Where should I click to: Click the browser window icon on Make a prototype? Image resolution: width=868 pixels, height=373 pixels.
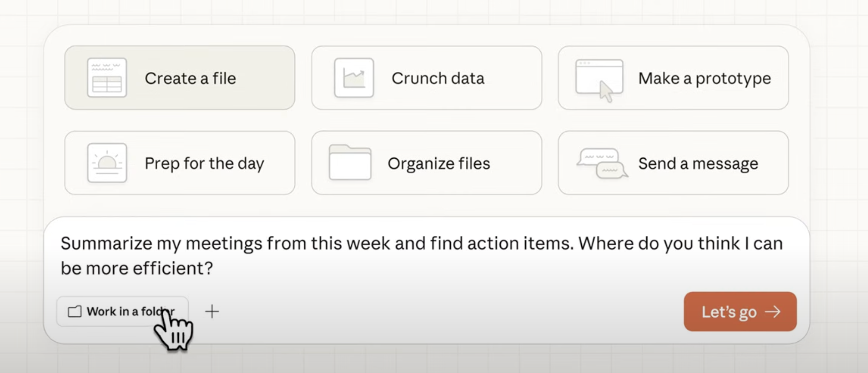600,78
